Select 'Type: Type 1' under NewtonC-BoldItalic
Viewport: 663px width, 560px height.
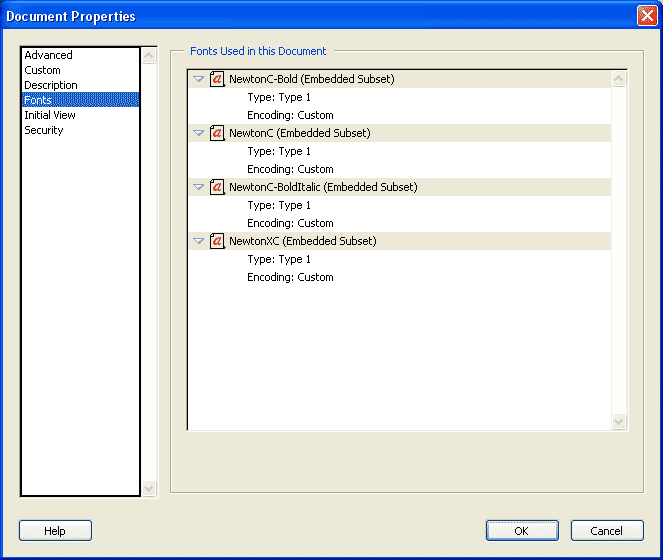[x=279, y=205]
